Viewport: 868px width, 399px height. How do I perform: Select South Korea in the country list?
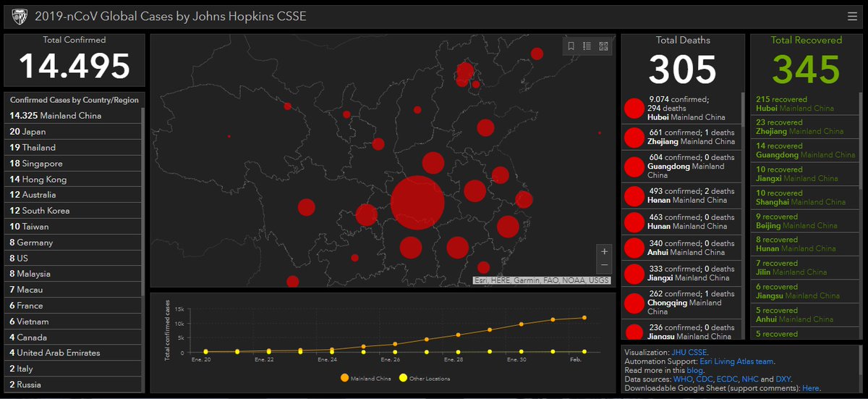pos(72,211)
